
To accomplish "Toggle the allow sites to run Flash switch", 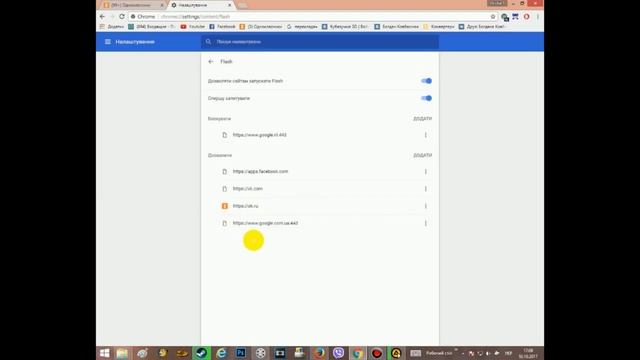I will click(427, 81).
